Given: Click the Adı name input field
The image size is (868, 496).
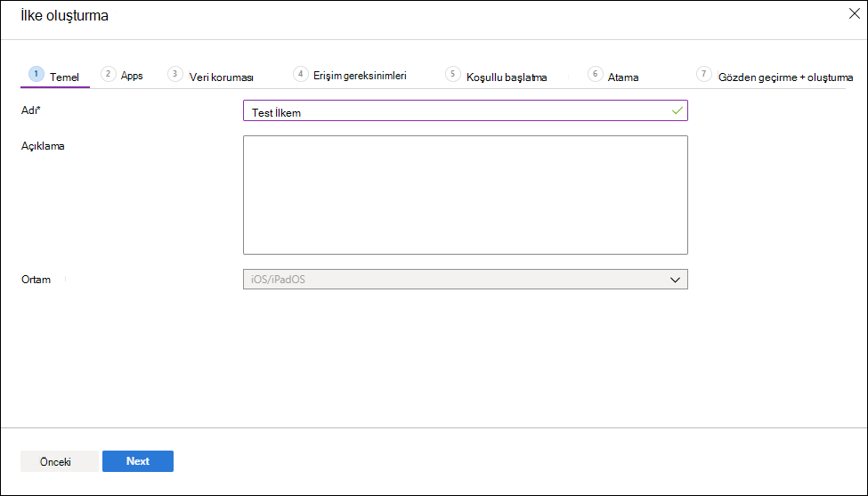Looking at the screenshot, I should point(465,110).
